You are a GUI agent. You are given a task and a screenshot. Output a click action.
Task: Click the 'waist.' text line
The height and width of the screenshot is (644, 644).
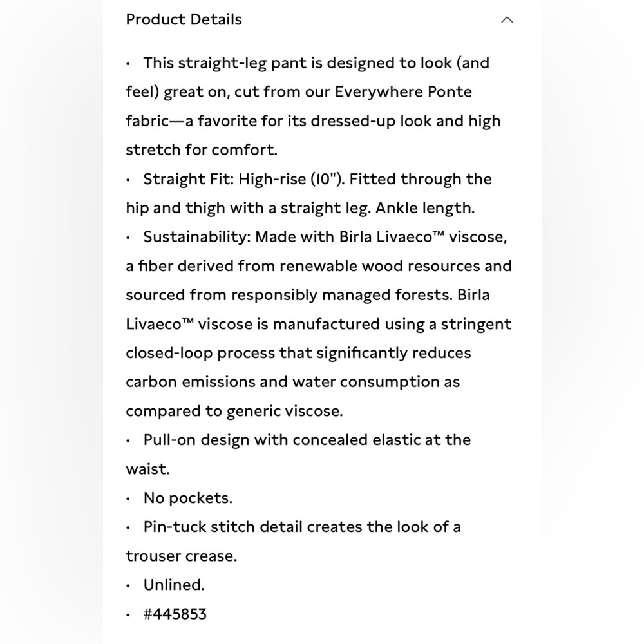[147, 469]
